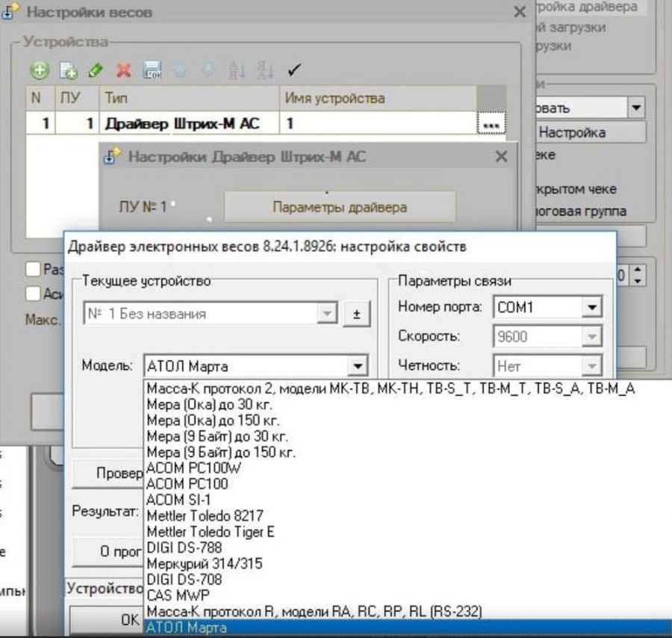
Task: Toggle the checkbox labeled "Раз"
Action: (x=33, y=269)
